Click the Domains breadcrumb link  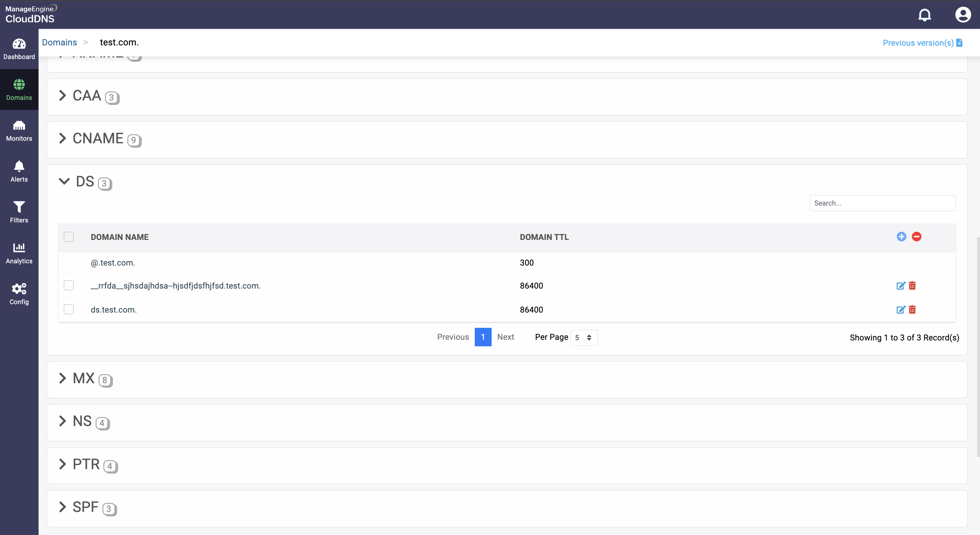pos(59,42)
